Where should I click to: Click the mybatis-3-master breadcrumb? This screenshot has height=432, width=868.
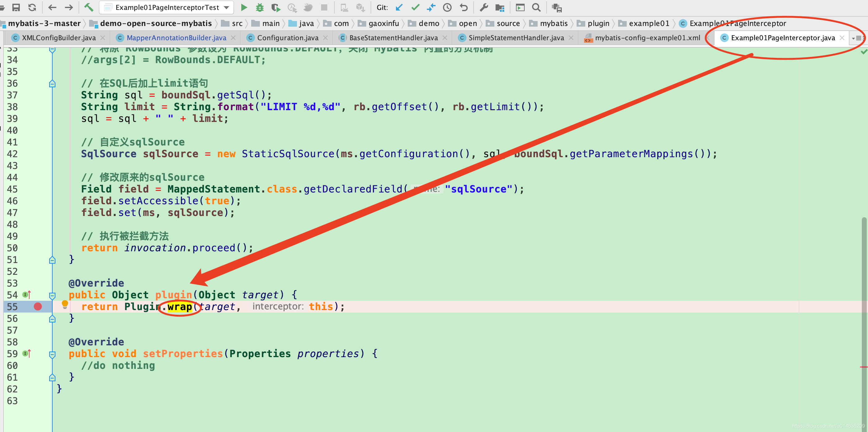tap(44, 23)
